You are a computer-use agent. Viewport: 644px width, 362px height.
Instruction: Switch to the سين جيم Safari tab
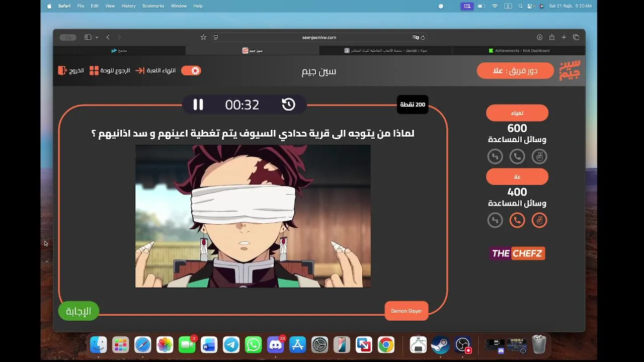tap(253, 50)
